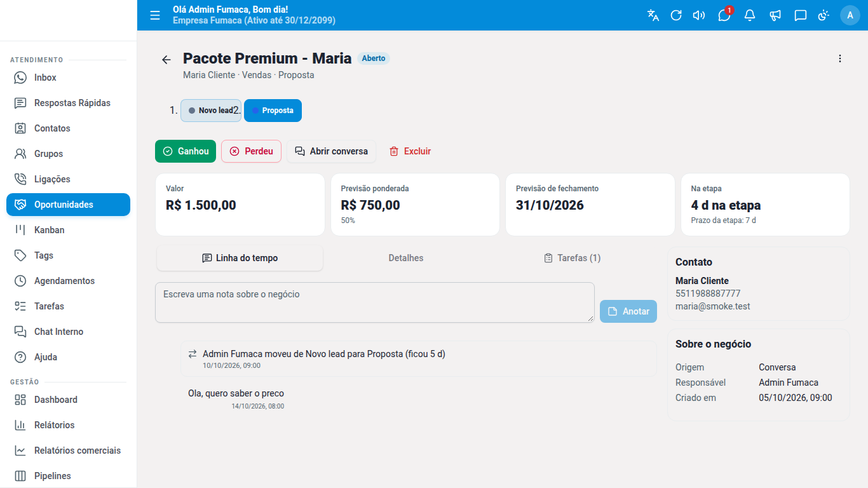This screenshot has width=868, height=488.
Task: Go to Agendamentos in the sidebar
Action: [x=68, y=281]
